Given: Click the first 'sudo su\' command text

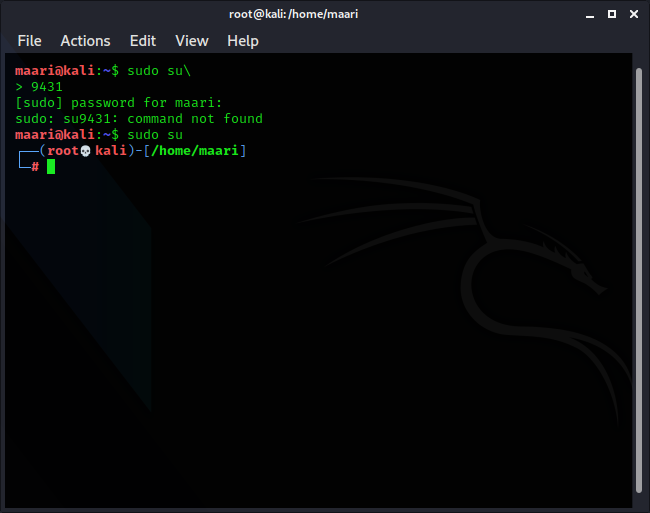Looking at the screenshot, I should coord(158,71).
